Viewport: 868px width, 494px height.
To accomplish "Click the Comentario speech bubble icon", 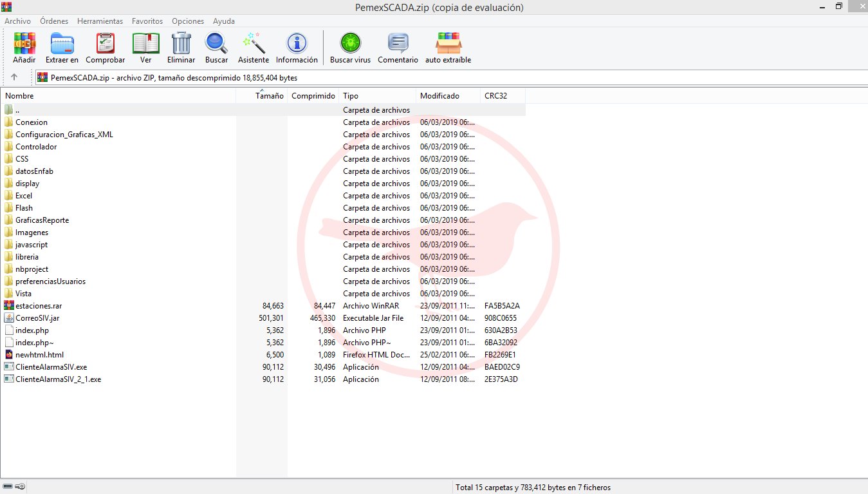I will (x=398, y=43).
